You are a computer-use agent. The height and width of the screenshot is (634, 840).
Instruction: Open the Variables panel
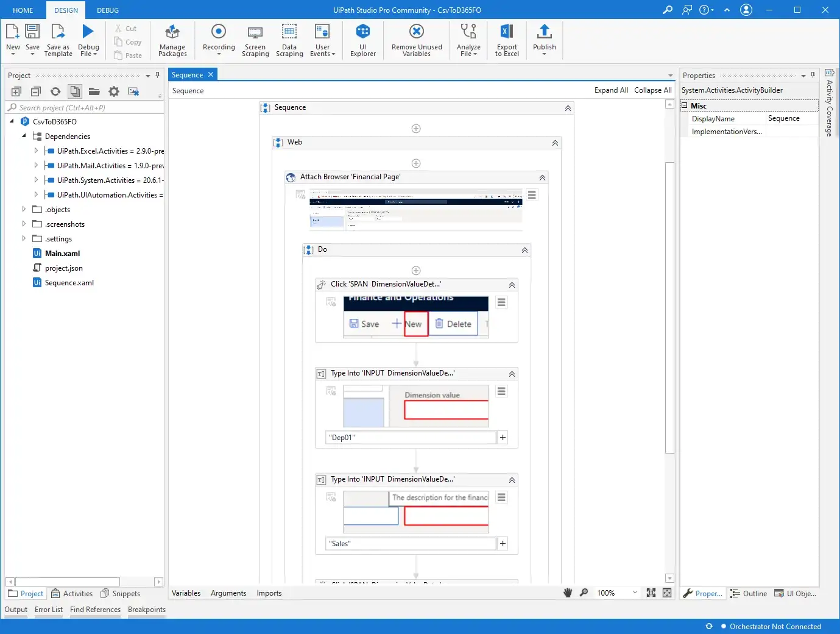tap(186, 593)
